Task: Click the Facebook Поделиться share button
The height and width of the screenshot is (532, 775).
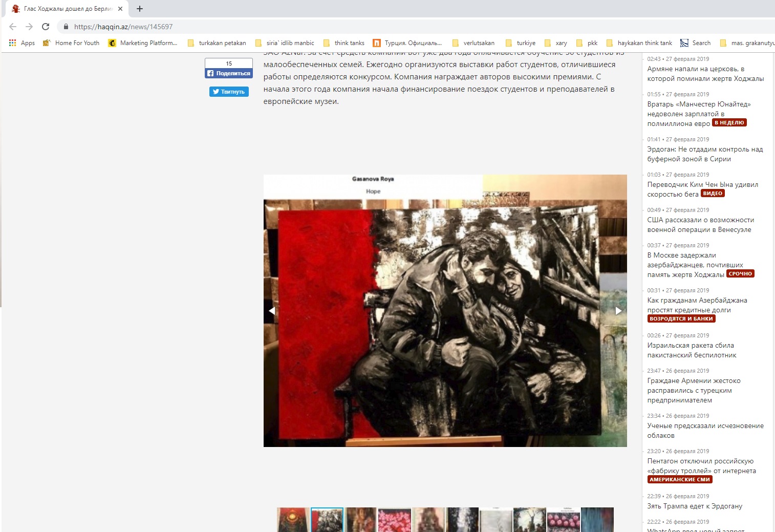Action: point(229,73)
